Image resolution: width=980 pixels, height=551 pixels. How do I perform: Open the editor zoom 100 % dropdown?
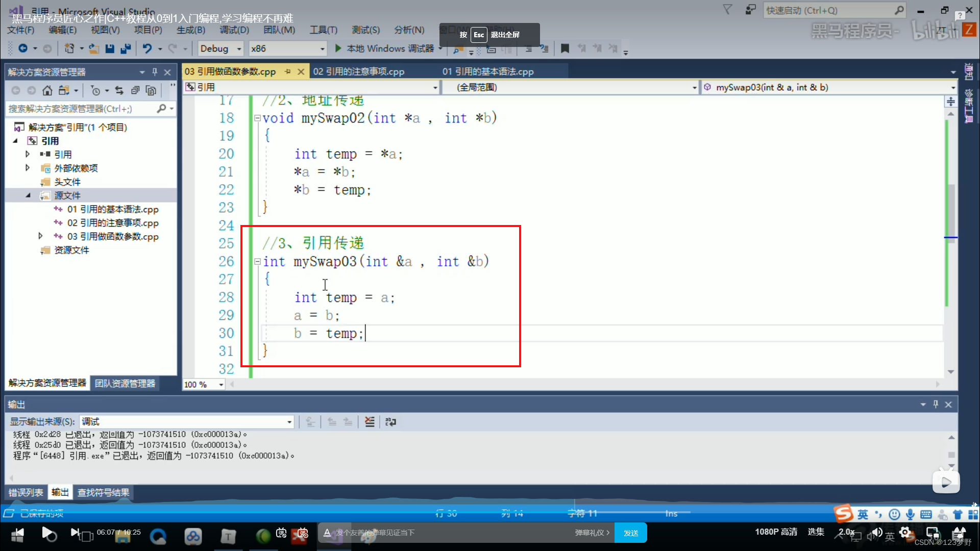tap(204, 384)
